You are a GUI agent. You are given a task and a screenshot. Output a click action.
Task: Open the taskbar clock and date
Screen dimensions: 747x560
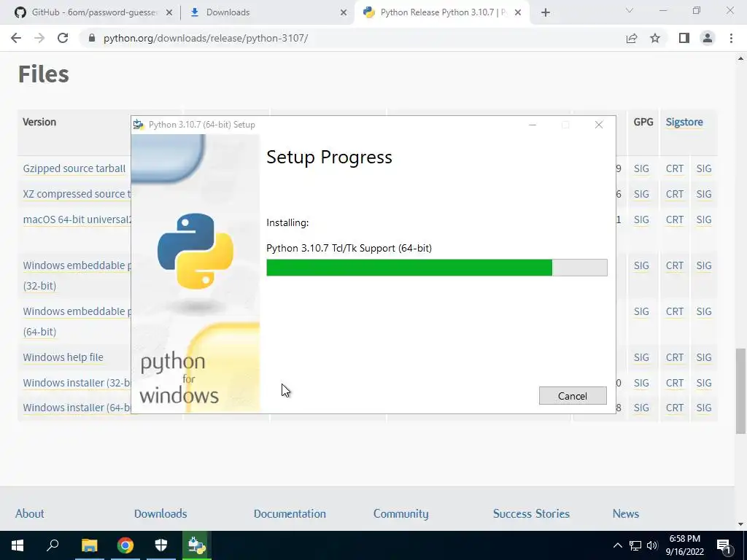tap(684, 545)
